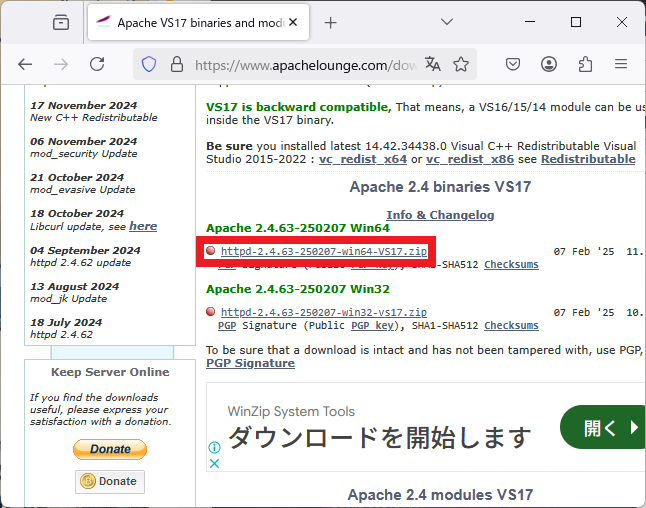
Task: Go forward to next page
Action: pyautogui.click(x=61, y=64)
